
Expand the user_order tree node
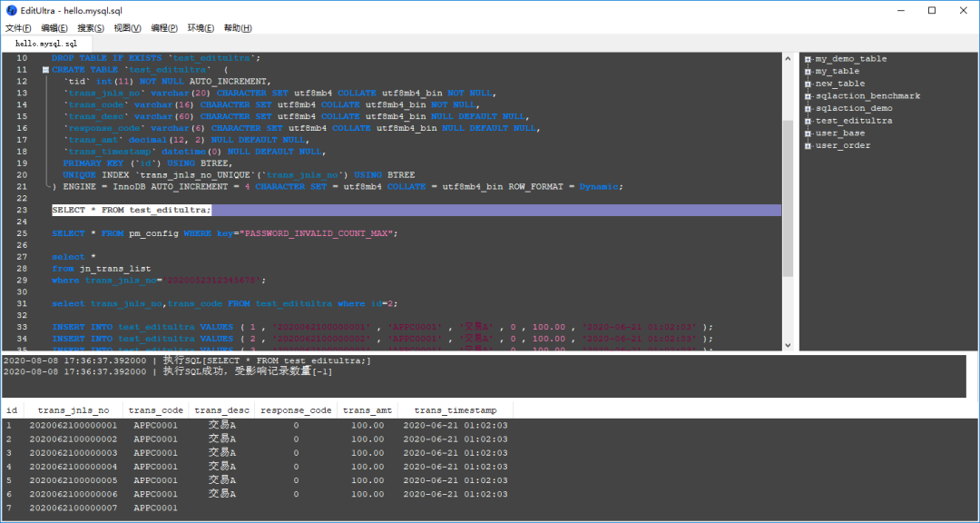pyautogui.click(x=808, y=146)
